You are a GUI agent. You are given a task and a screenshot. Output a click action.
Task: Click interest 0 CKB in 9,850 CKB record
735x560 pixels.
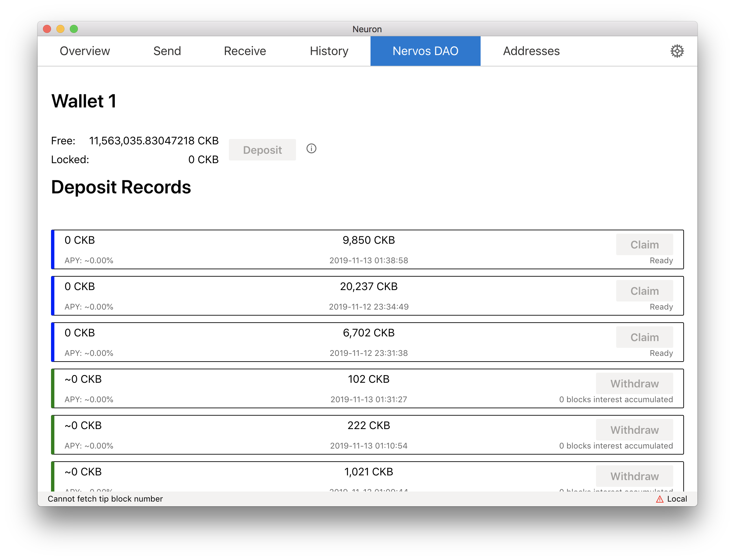[80, 240]
